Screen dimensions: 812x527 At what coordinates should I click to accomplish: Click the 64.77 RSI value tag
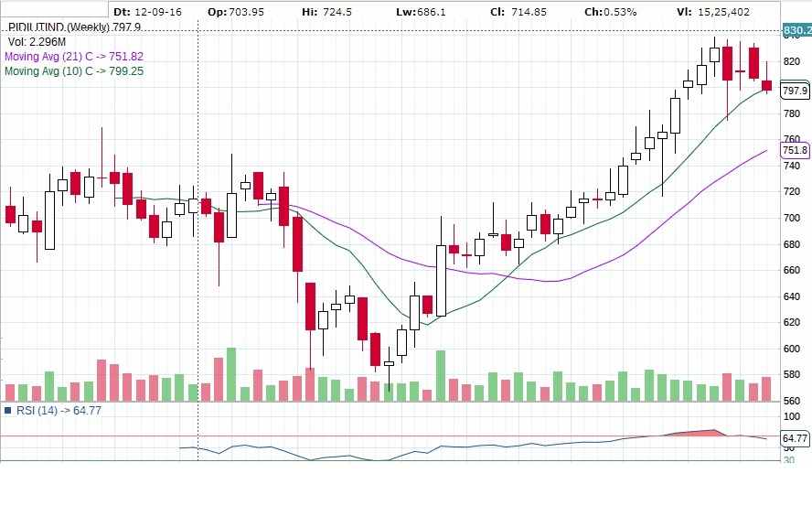pos(795,438)
